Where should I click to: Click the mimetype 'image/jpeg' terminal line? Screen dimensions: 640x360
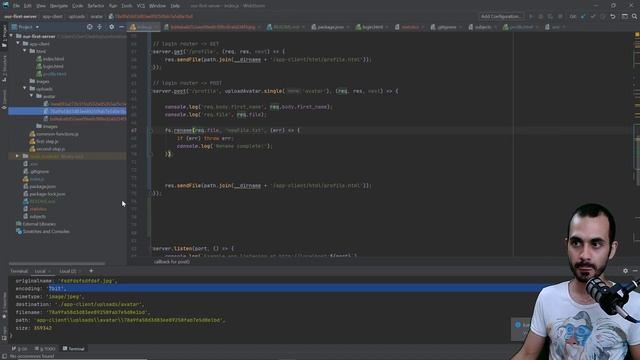point(49,297)
